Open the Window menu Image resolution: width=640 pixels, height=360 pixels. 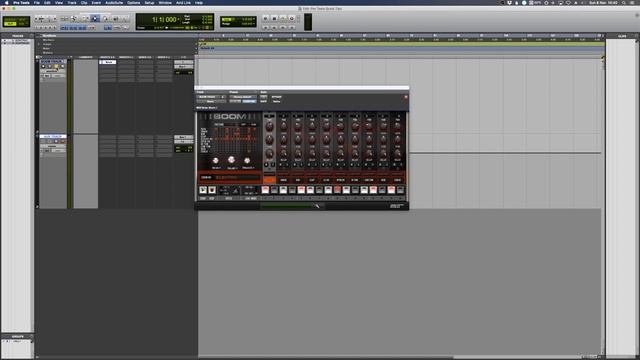[165, 2]
